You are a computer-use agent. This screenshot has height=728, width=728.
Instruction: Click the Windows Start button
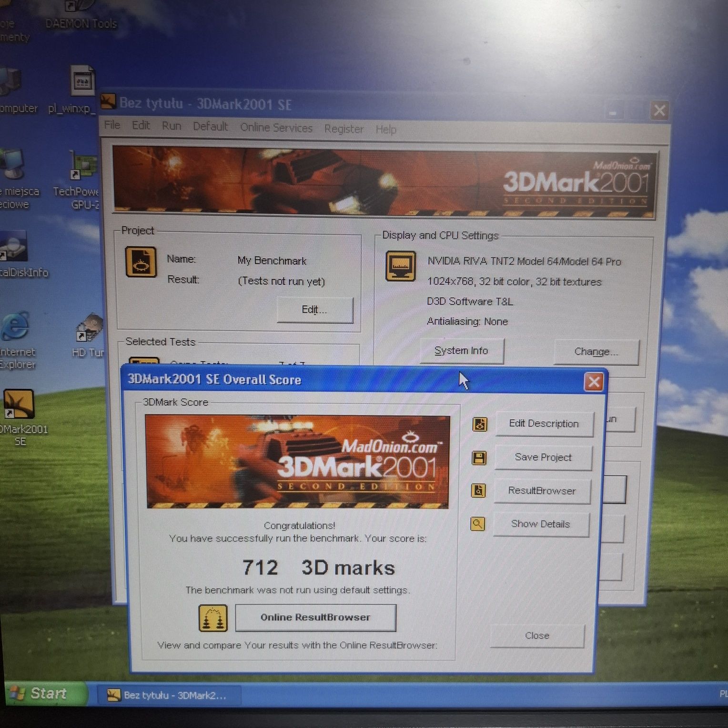point(46,693)
